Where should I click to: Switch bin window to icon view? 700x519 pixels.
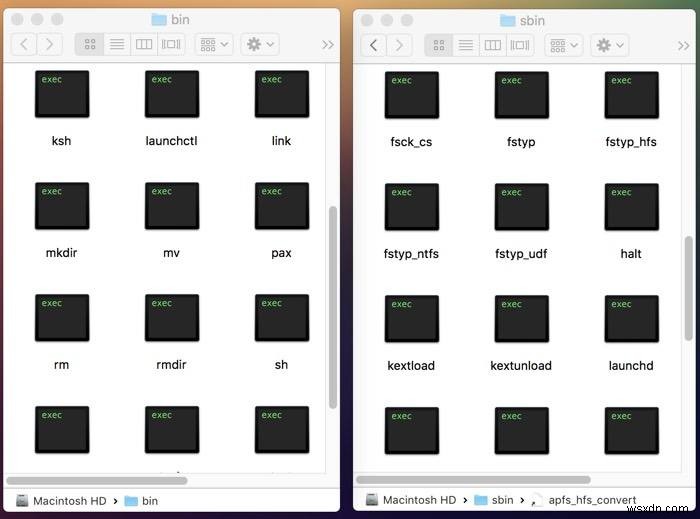(x=90, y=44)
